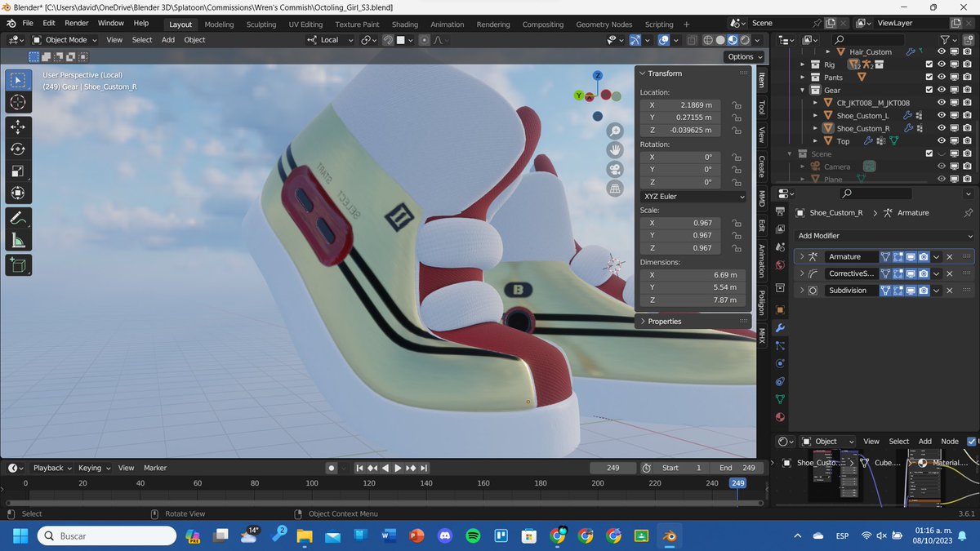
Task: Hide Shoe_Custom_R in viewport
Action: 941,128
